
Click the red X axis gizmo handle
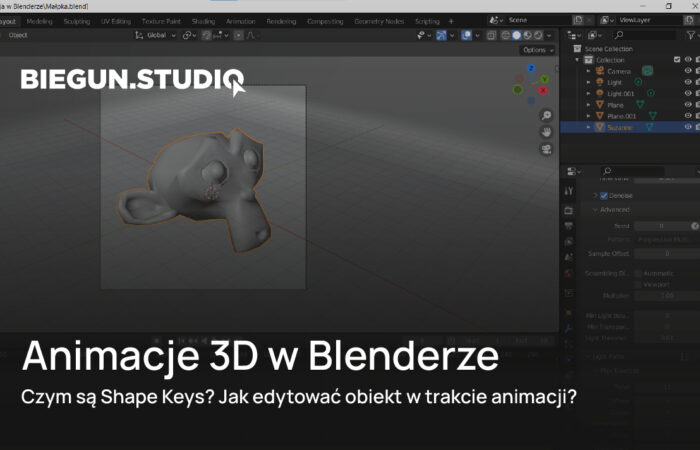pyautogui.click(x=543, y=91)
